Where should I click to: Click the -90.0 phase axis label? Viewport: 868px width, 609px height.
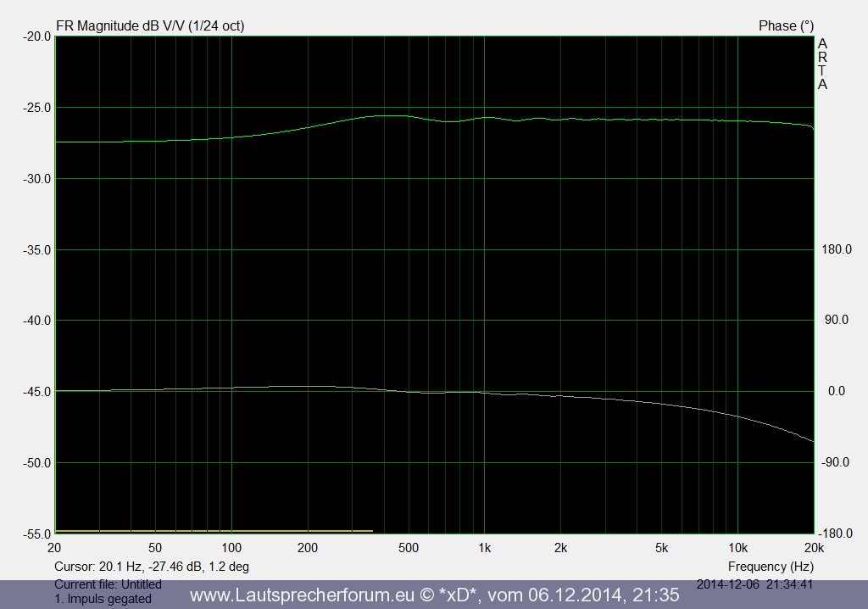click(x=836, y=462)
